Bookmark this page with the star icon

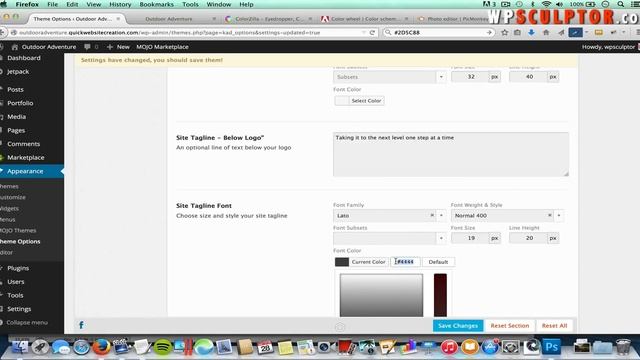[x=504, y=32]
